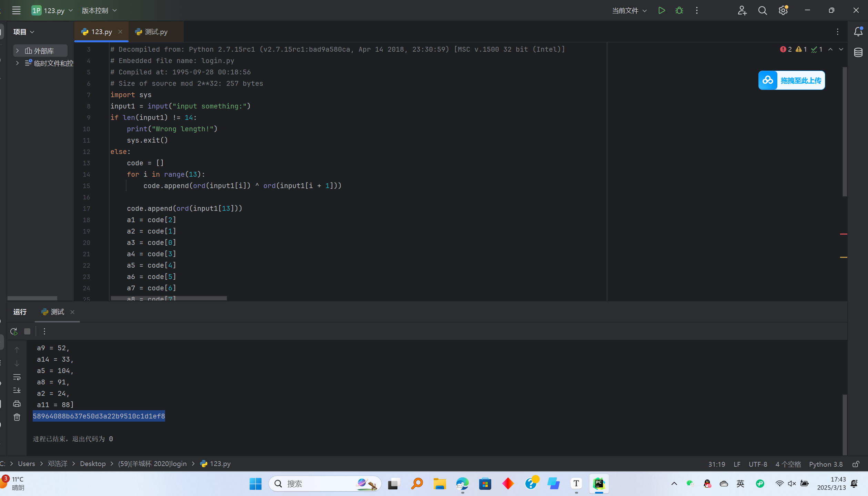Open Desktop breadcrumb in navigation bar
Image resolution: width=868 pixels, height=496 pixels.
(93, 464)
